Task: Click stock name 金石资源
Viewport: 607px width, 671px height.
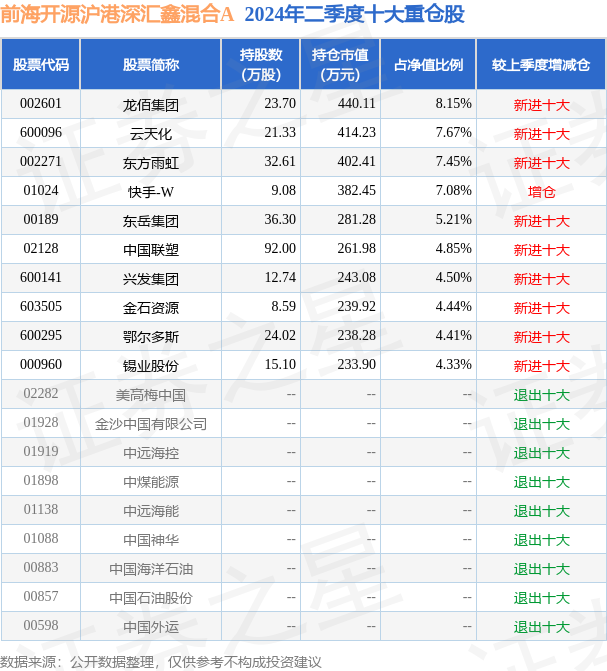Action: [151, 308]
